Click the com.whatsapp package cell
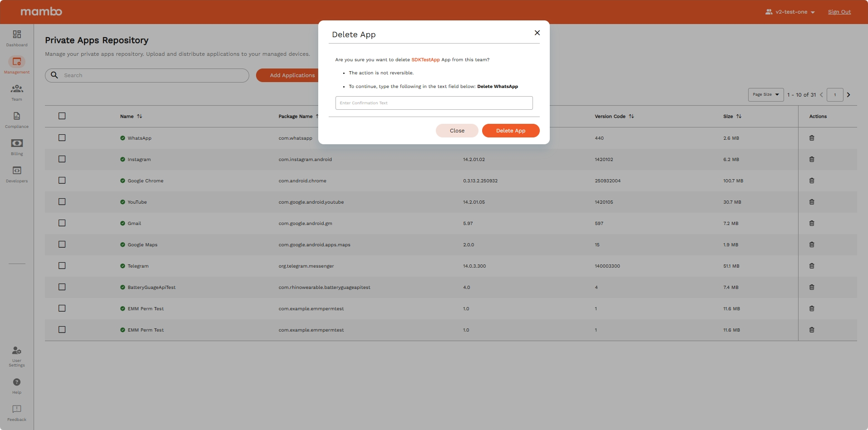The width and height of the screenshot is (868, 430). [296, 138]
